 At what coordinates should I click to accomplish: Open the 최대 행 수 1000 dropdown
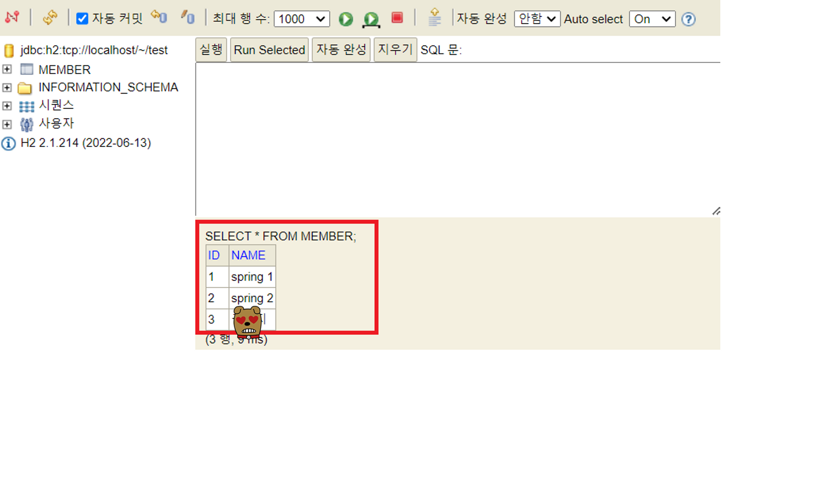pos(301,19)
